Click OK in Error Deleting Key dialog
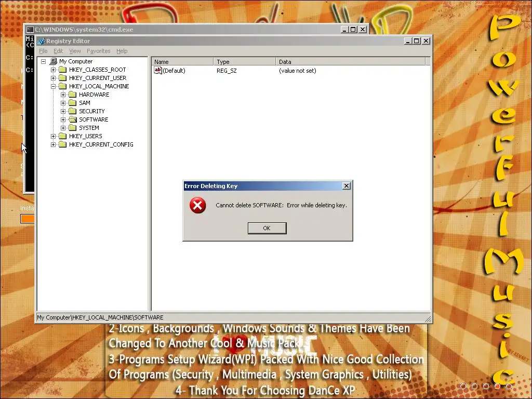532x399 pixels. point(267,229)
